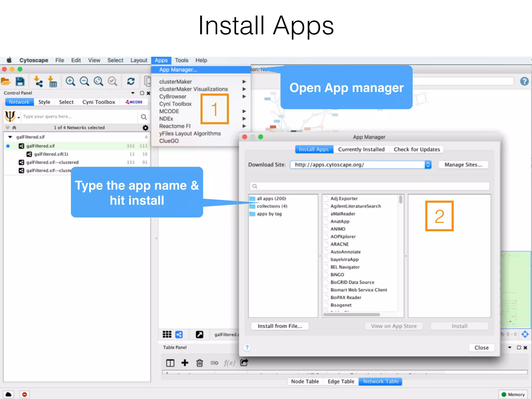Screen dimensions: 532x399
Task: Open query organism dropdown arrow
Action: [x=19, y=118]
